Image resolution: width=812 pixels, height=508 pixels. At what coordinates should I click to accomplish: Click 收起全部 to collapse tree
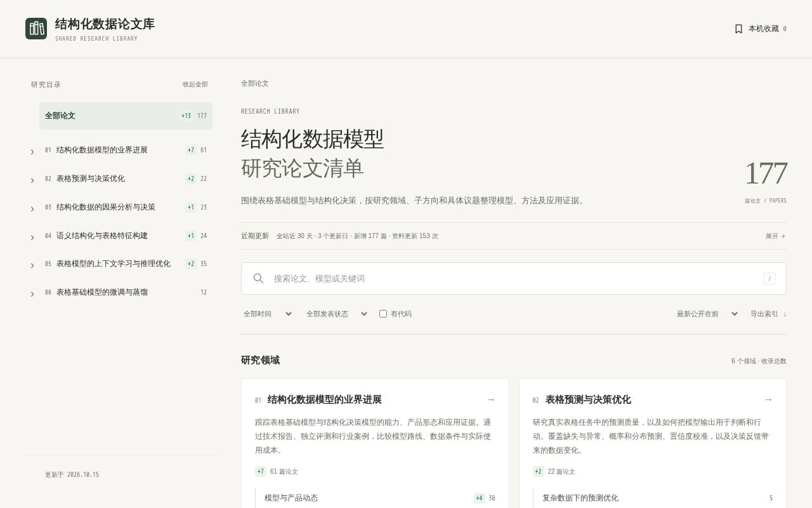point(195,84)
